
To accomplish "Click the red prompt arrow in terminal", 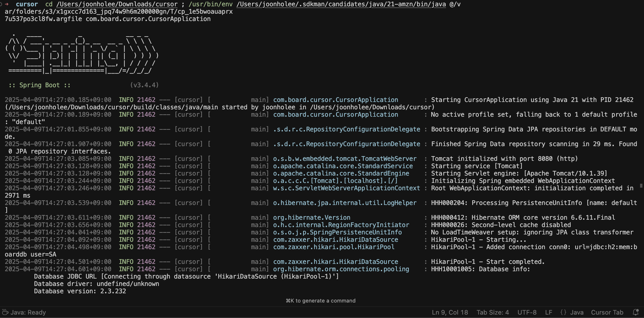I will point(7,4).
